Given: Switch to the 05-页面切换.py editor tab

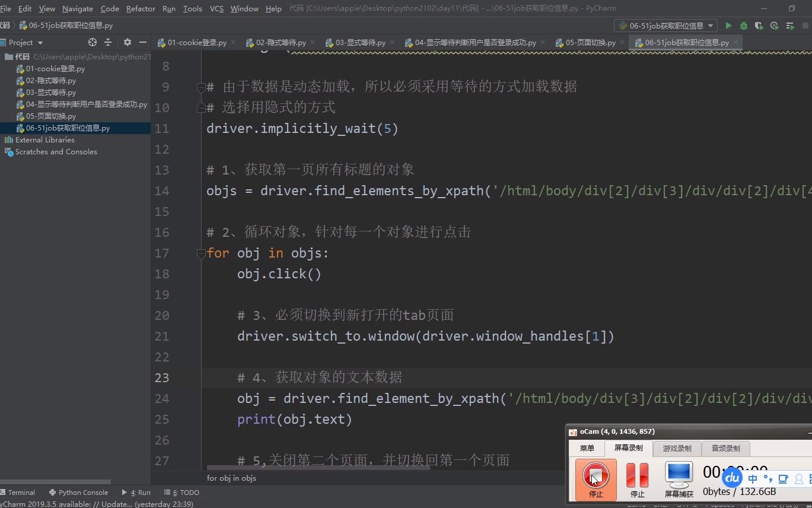Looking at the screenshot, I should pos(590,42).
